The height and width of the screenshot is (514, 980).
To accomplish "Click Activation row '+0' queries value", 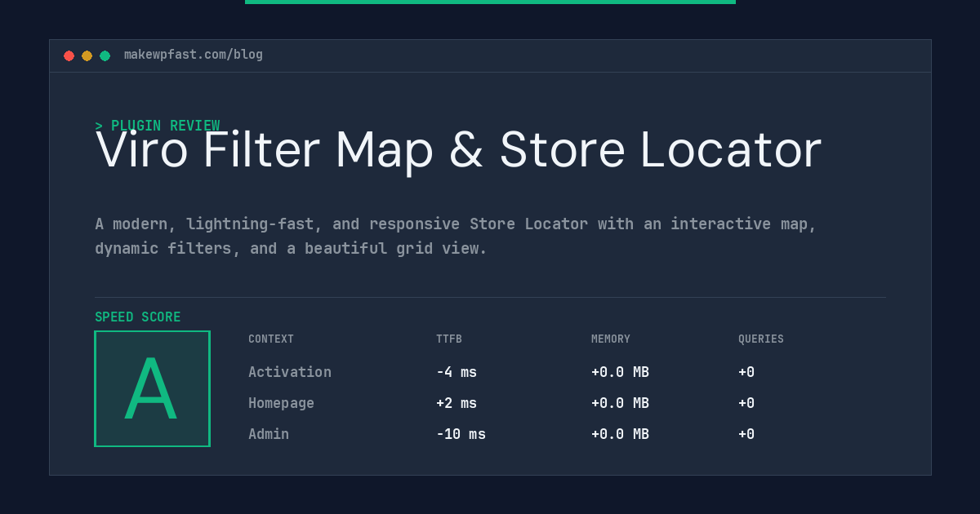I will [746, 372].
